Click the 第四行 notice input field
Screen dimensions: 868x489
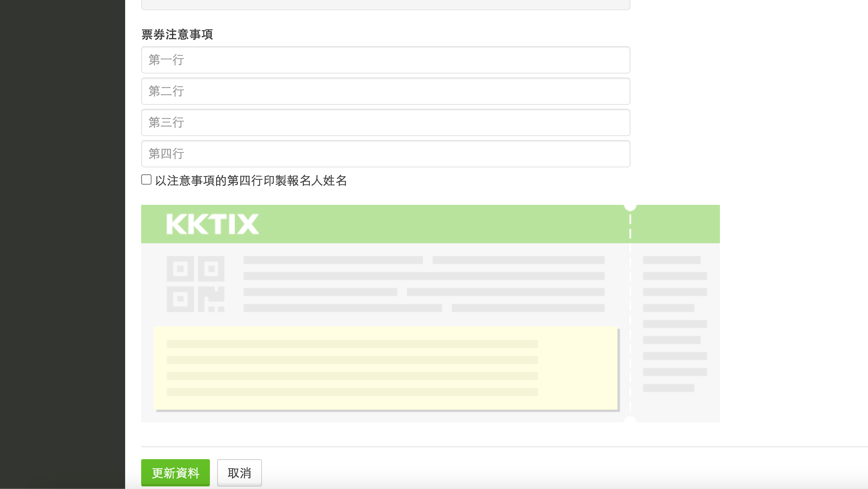(386, 154)
